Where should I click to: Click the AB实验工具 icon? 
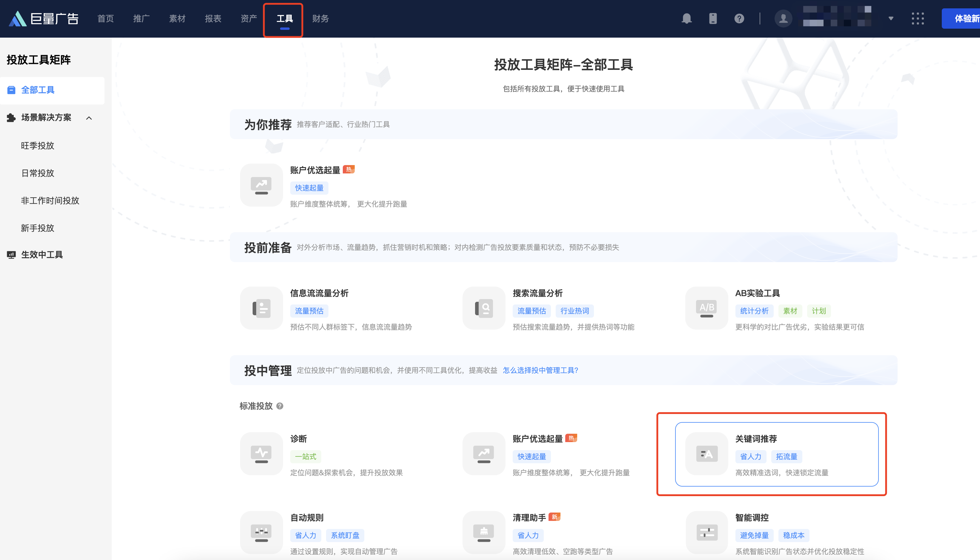706,308
